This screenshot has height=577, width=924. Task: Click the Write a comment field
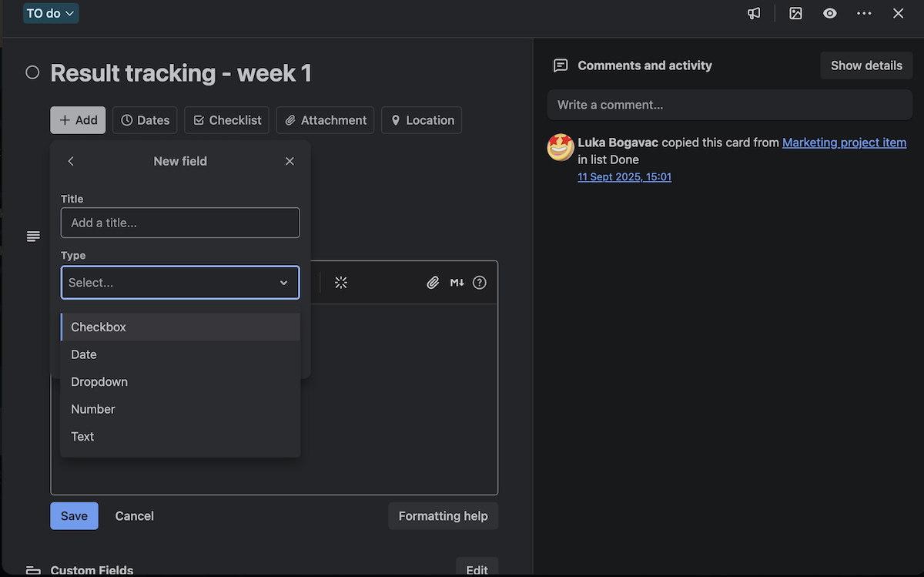(x=729, y=105)
